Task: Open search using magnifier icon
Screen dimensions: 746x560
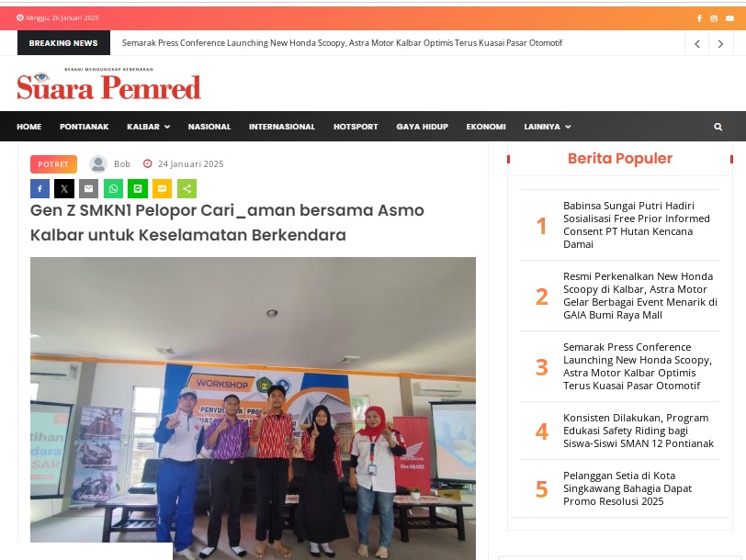Action: (718, 127)
